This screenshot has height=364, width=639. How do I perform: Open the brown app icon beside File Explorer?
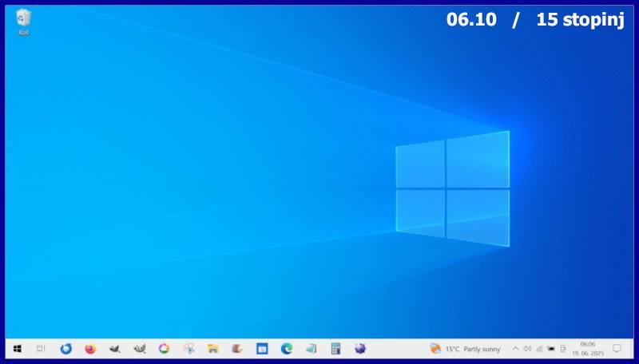click(237, 349)
